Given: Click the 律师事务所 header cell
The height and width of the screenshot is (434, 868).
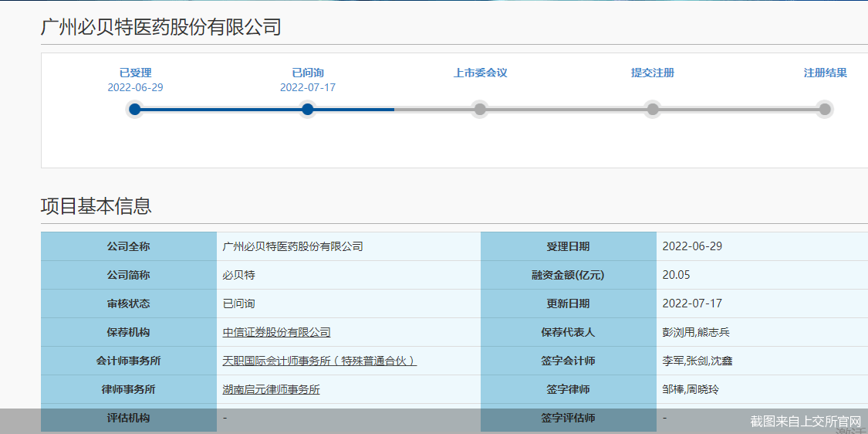Looking at the screenshot, I should coord(128,390).
